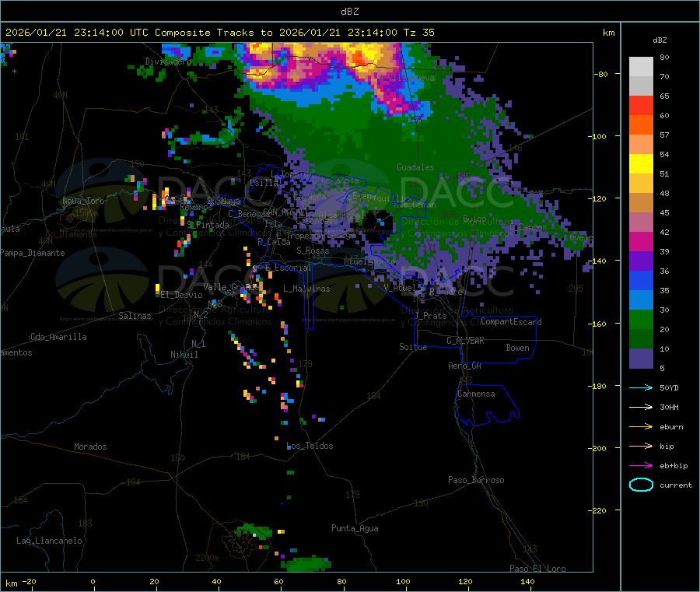The width and height of the screenshot is (700, 592).
Task: Click the 'current' legend label
Action: [x=675, y=485]
